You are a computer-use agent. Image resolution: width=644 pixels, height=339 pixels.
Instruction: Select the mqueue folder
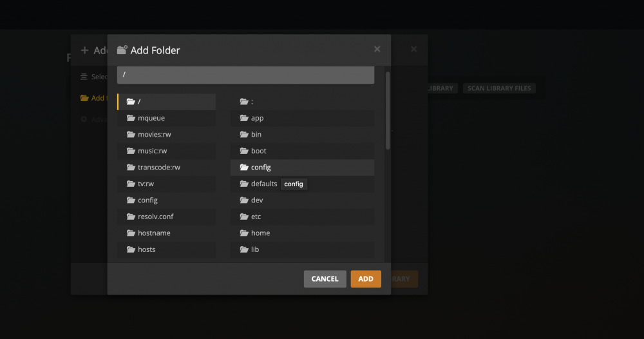(x=166, y=118)
